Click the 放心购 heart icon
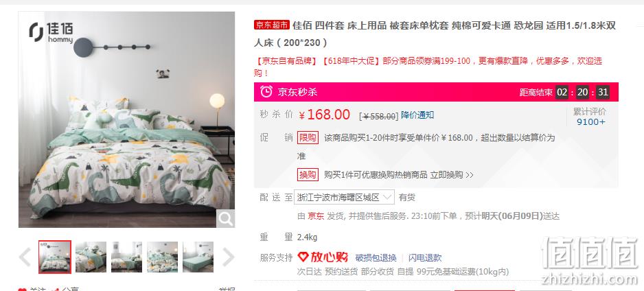The height and width of the screenshot is (291, 644). click(x=303, y=257)
